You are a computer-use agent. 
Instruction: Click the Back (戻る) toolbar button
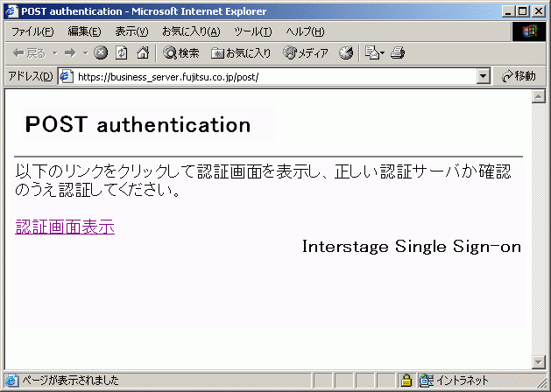tap(29, 53)
